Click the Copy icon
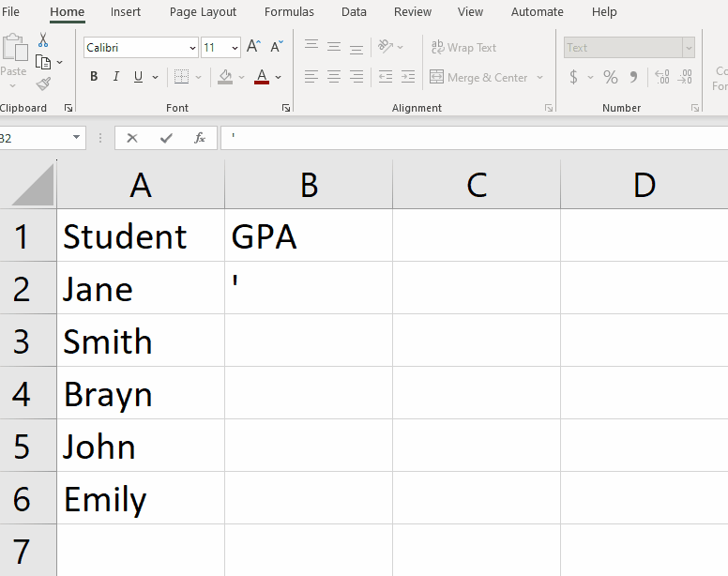 (x=43, y=62)
